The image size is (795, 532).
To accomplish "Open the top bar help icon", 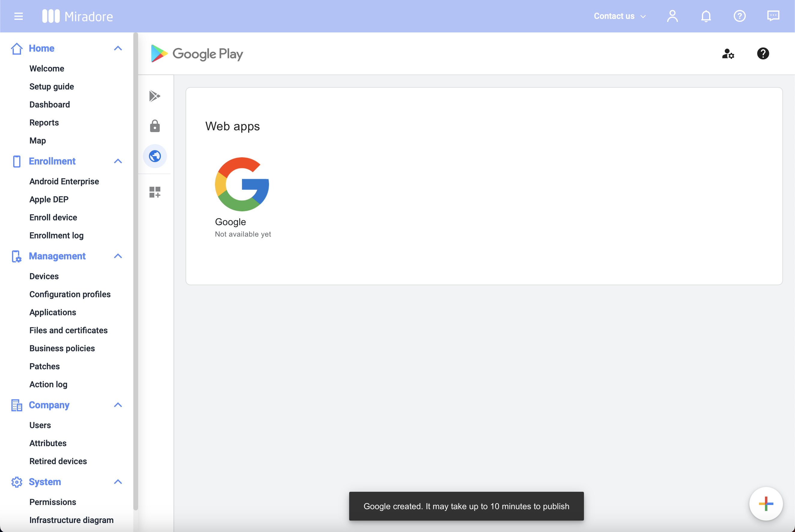I will [740, 16].
